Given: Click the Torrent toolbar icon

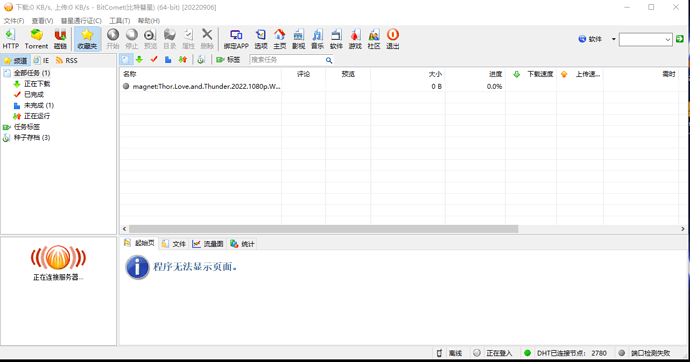Looking at the screenshot, I should pos(36,39).
